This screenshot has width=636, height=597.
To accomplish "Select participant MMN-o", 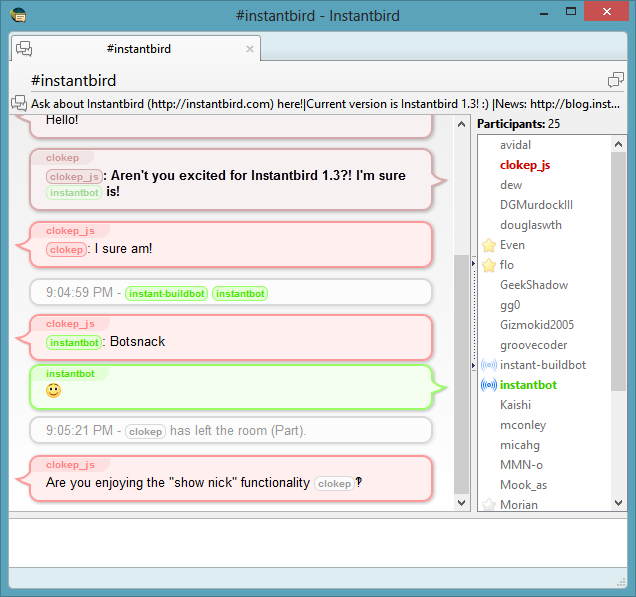I will click(x=545, y=465).
